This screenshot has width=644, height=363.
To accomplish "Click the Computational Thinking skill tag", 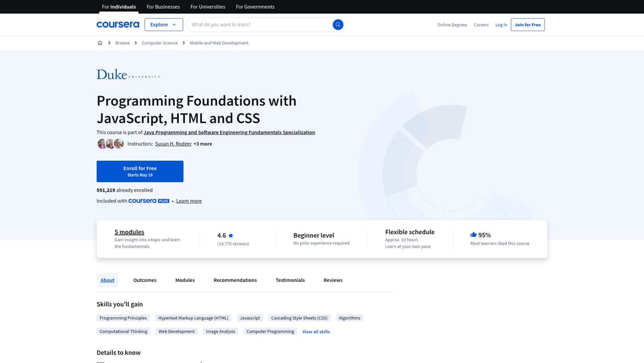I will (x=123, y=331).
